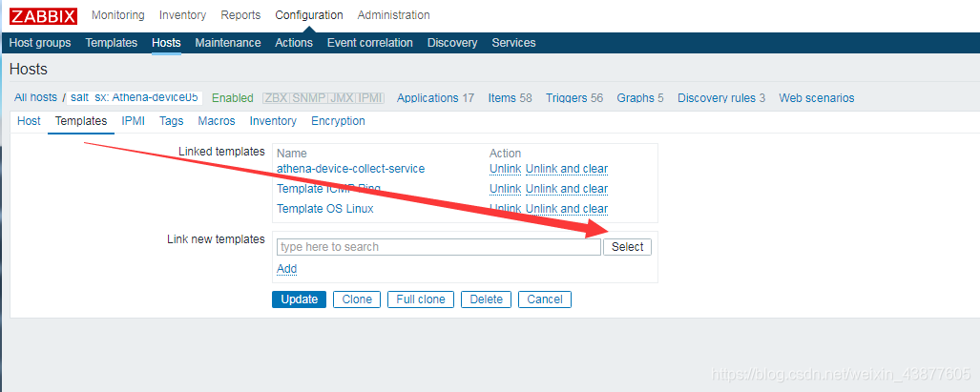
Task: Unlink athena-device-collect-service template
Action: coord(505,169)
